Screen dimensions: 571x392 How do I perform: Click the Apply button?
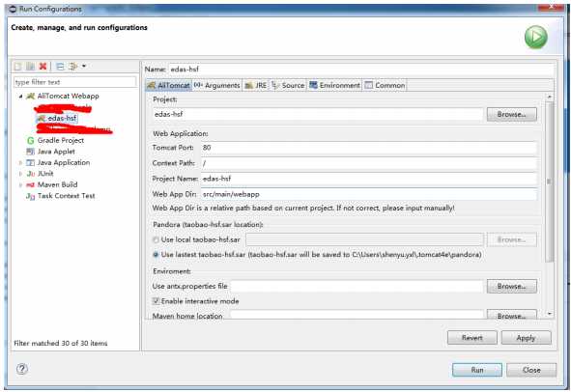[x=526, y=338]
